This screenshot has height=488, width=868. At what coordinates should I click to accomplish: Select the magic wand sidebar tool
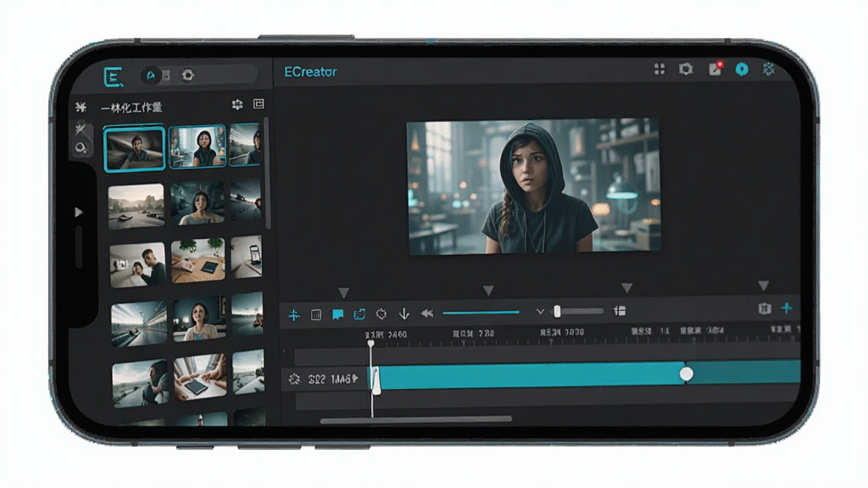pyautogui.click(x=81, y=129)
